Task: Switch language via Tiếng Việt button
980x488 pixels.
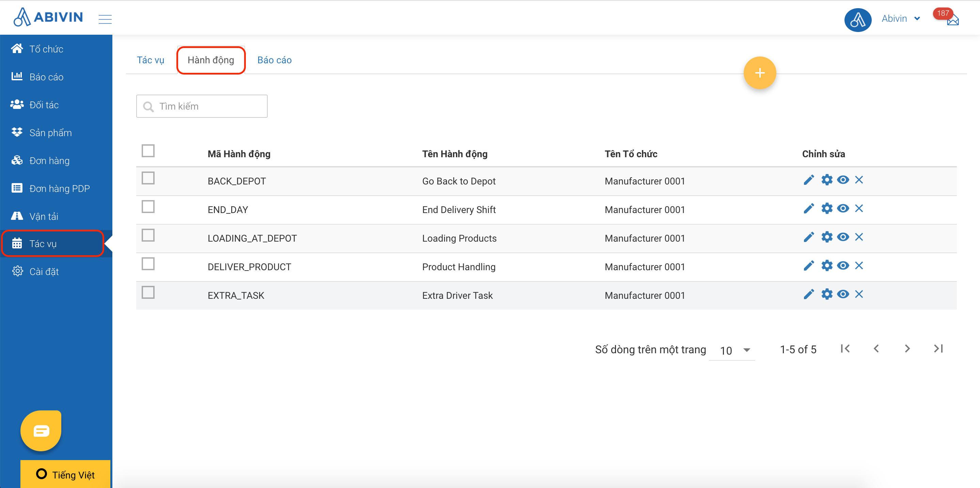Action: click(x=65, y=474)
